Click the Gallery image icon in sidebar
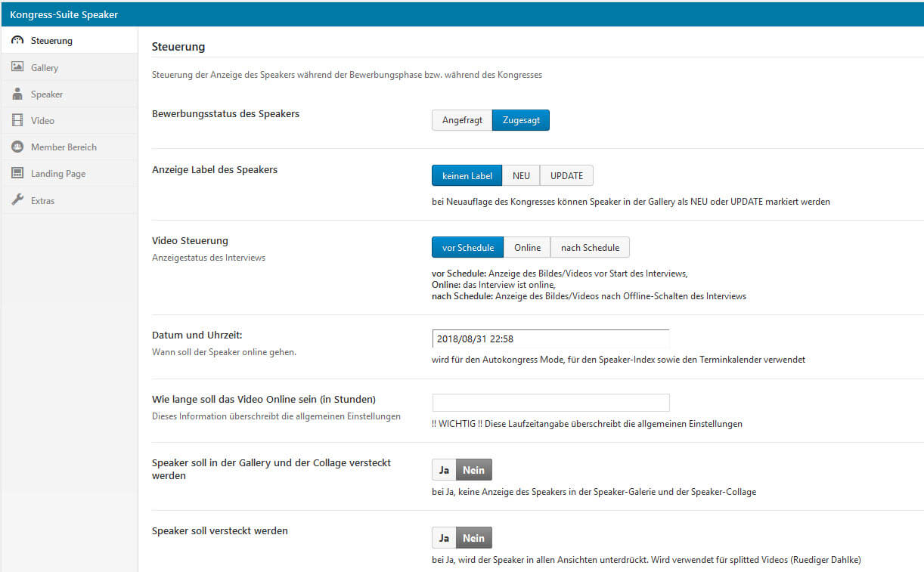This screenshot has width=924, height=572. pos(17,67)
